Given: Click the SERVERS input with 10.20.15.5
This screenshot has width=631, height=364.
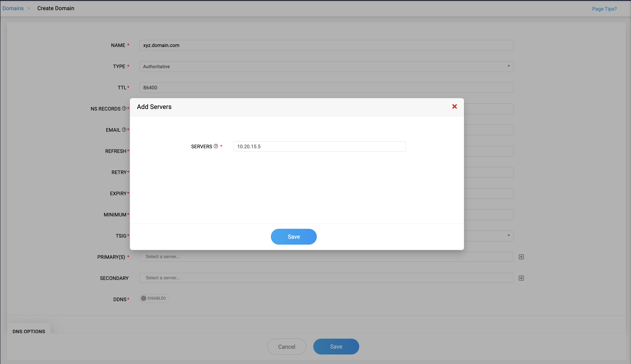Looking at the screenshot, I should pos(319,146).
